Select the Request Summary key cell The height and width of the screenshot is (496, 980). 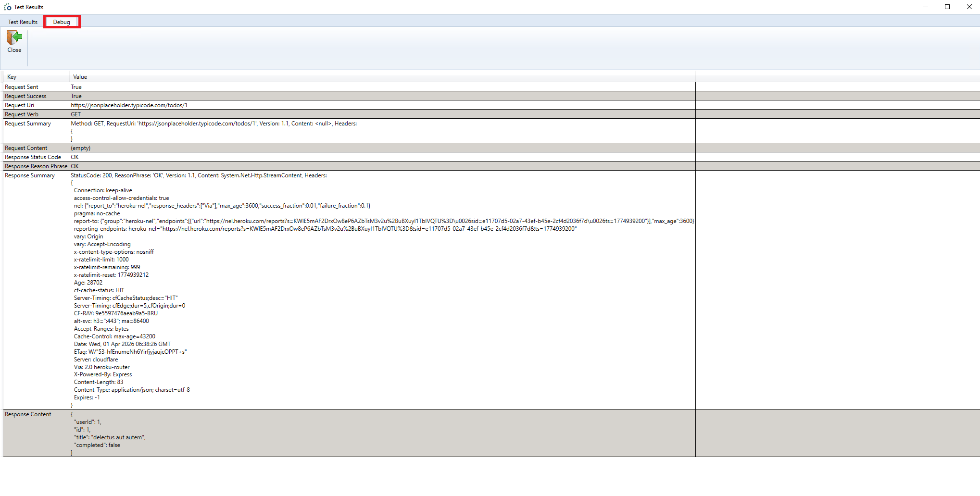36,131
